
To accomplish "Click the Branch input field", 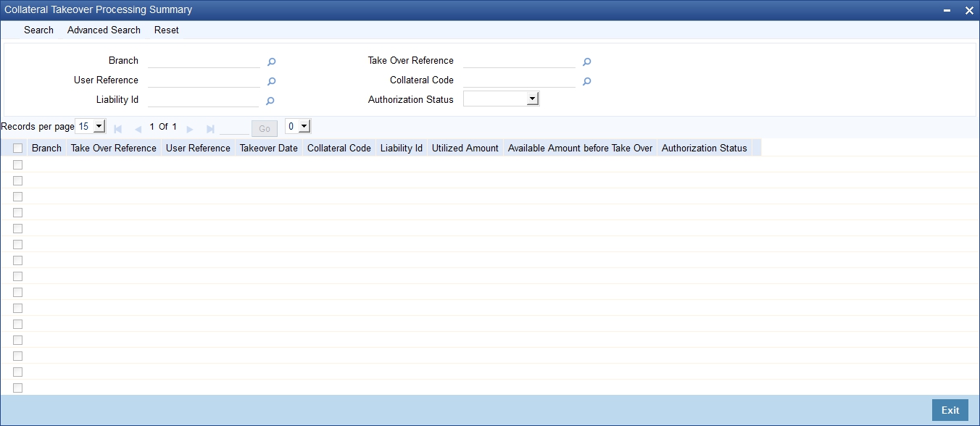I will pos(204,61).
